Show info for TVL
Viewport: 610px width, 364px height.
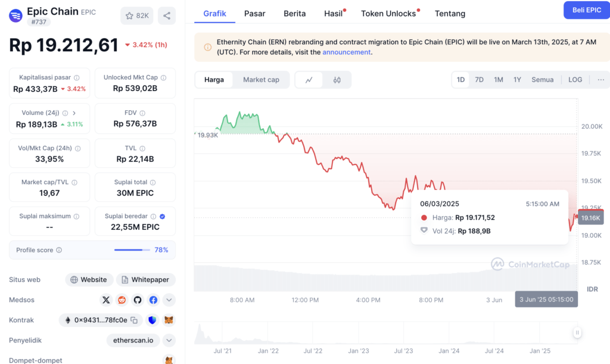(x=142, y=148)
